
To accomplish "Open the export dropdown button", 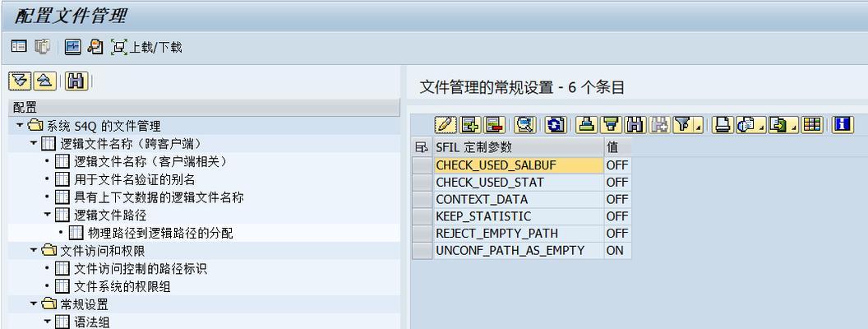I will 783,125.
